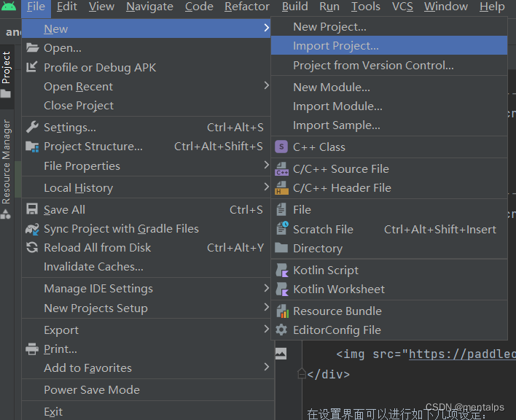Image resolution: width=516 pixels, height=420 pixels.
Task: Open the Edit menu
Action: (x=67, y=7)
